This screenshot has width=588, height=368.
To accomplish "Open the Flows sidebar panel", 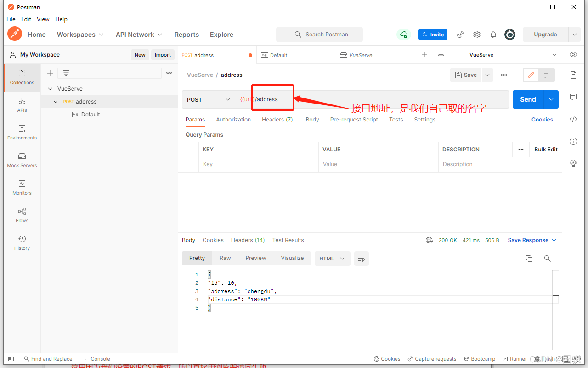I will click(x=22, y=215).
